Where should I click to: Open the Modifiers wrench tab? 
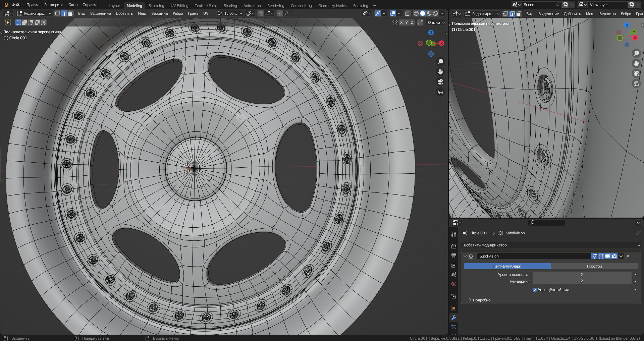point(454,318)
